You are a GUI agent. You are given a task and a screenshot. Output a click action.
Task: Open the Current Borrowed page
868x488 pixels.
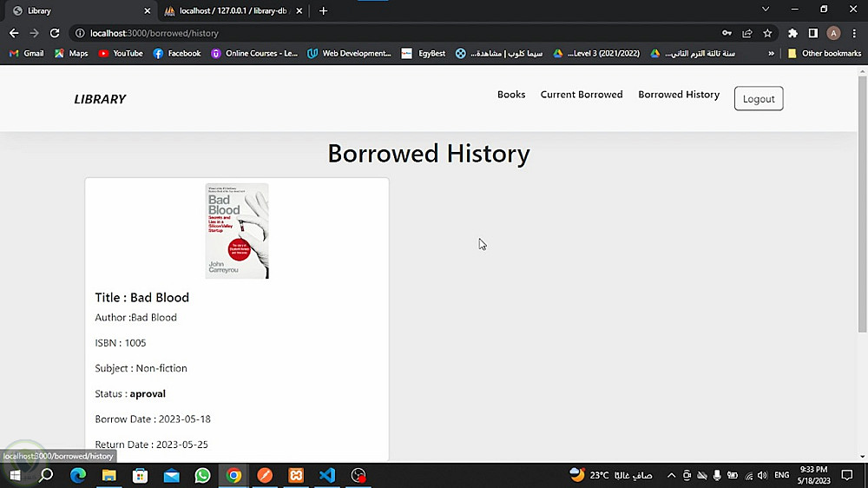point(582,95)
